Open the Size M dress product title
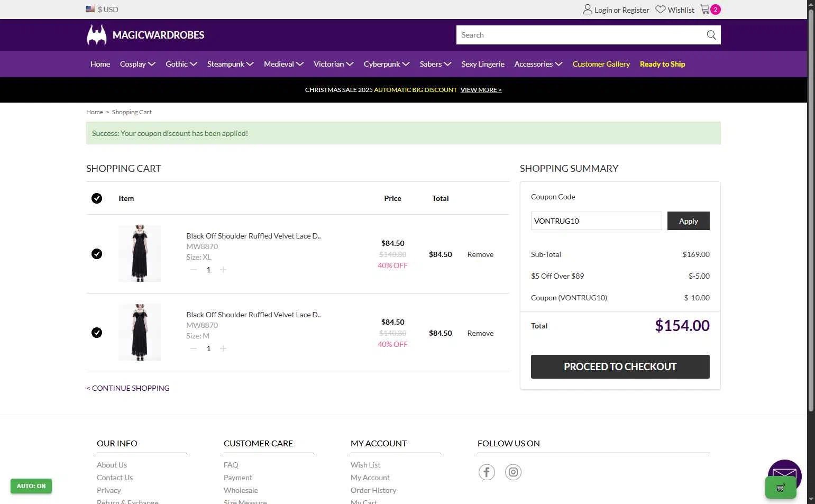This screenshot has width=815, height=504. (253, 315)
